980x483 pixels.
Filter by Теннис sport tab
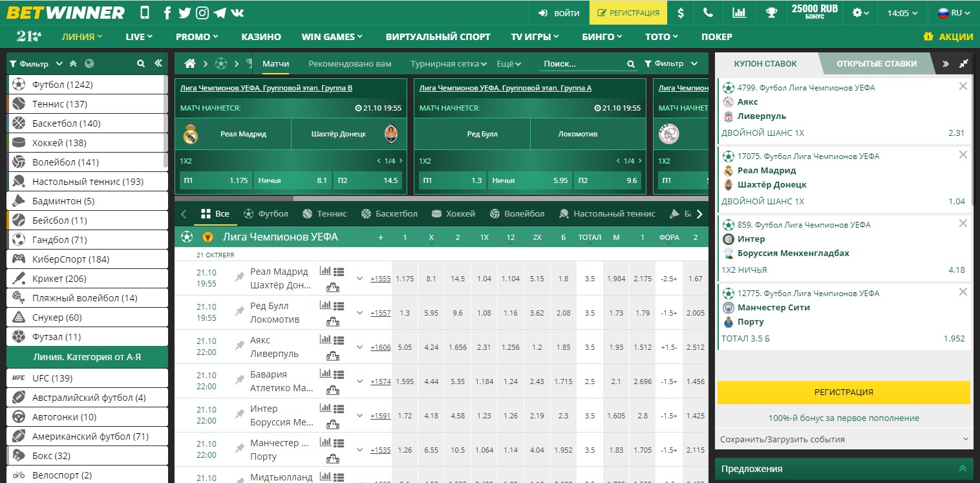click(324, 213)
